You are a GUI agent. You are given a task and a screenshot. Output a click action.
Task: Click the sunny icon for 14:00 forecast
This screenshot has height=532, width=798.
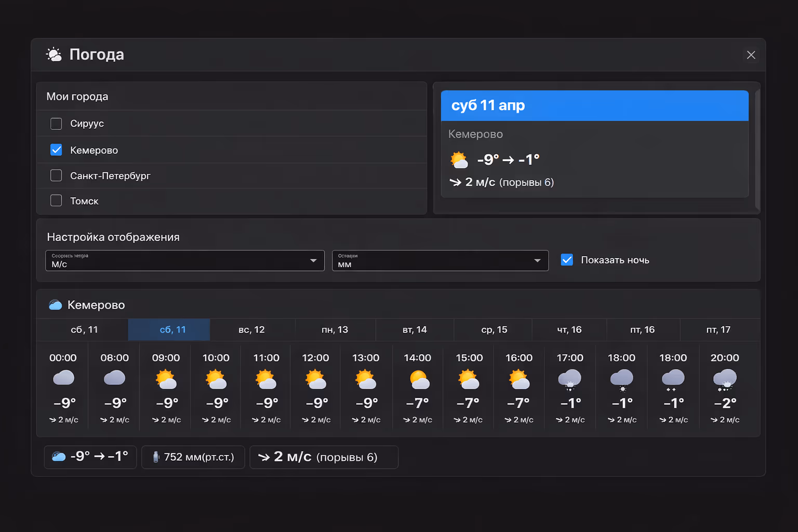(419, 380)
